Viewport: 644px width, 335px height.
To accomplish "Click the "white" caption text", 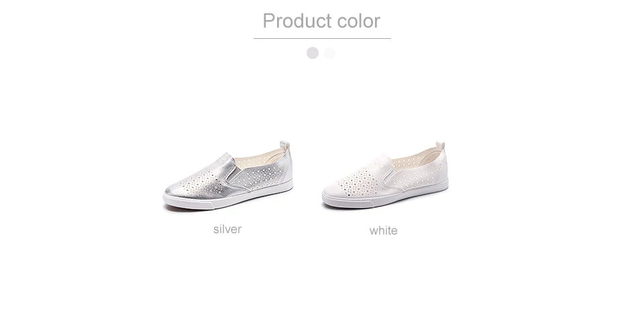I will [383, 230].
